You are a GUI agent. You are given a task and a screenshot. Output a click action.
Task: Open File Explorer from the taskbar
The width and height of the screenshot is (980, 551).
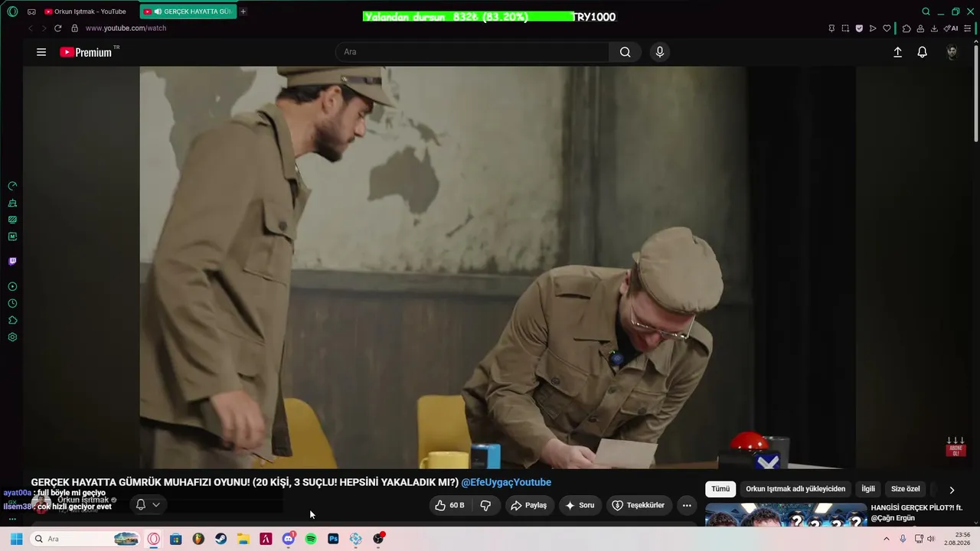243,539
